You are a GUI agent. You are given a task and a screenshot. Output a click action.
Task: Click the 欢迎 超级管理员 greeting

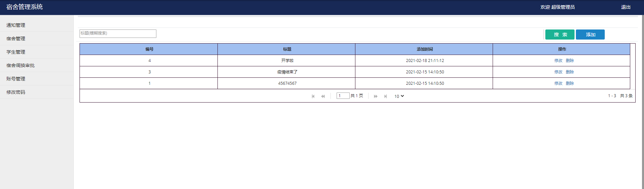pos(557,7)
